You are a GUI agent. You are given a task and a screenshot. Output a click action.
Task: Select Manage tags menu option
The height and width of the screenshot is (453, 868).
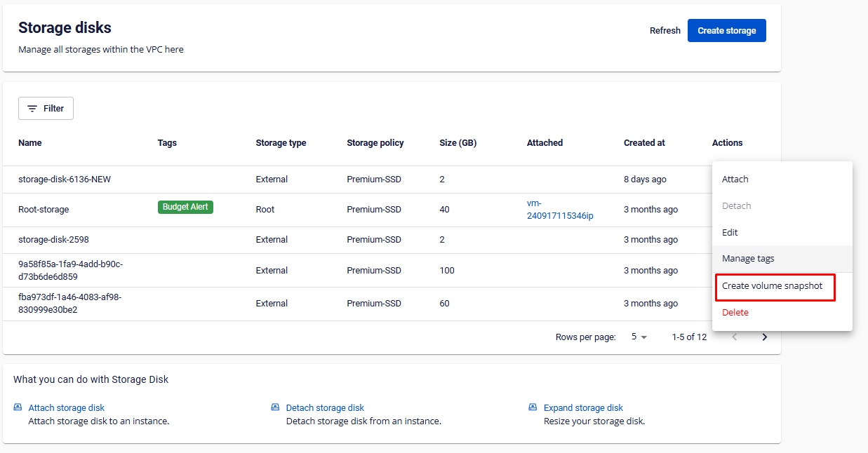pos(748,259)
